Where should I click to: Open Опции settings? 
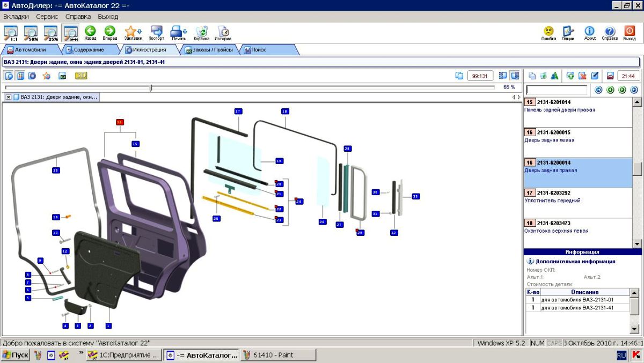click(568, 33)
